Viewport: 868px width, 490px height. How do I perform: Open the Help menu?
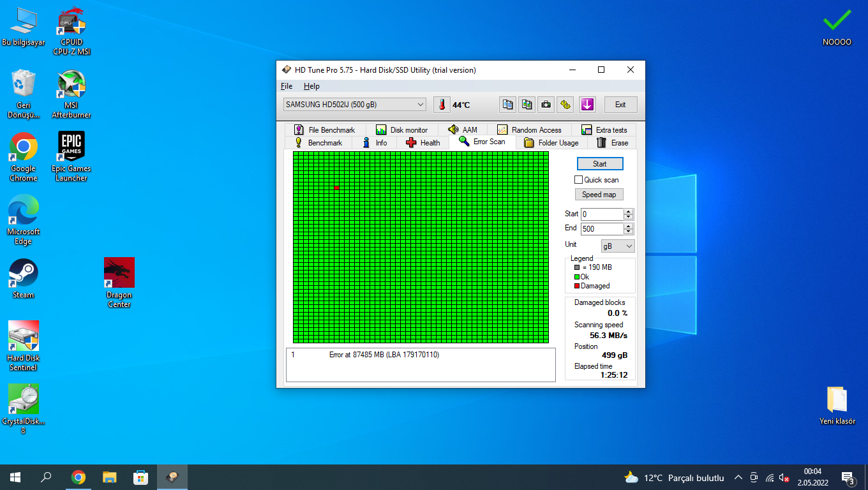[x=311, y=86]
